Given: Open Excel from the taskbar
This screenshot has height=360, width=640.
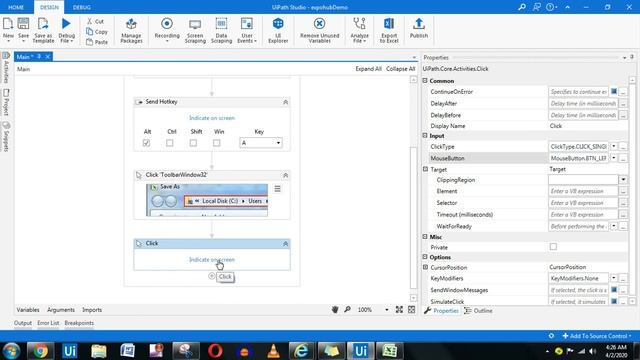Looking at the screenshot, I should pyautogui.click(x=389, y=351).
